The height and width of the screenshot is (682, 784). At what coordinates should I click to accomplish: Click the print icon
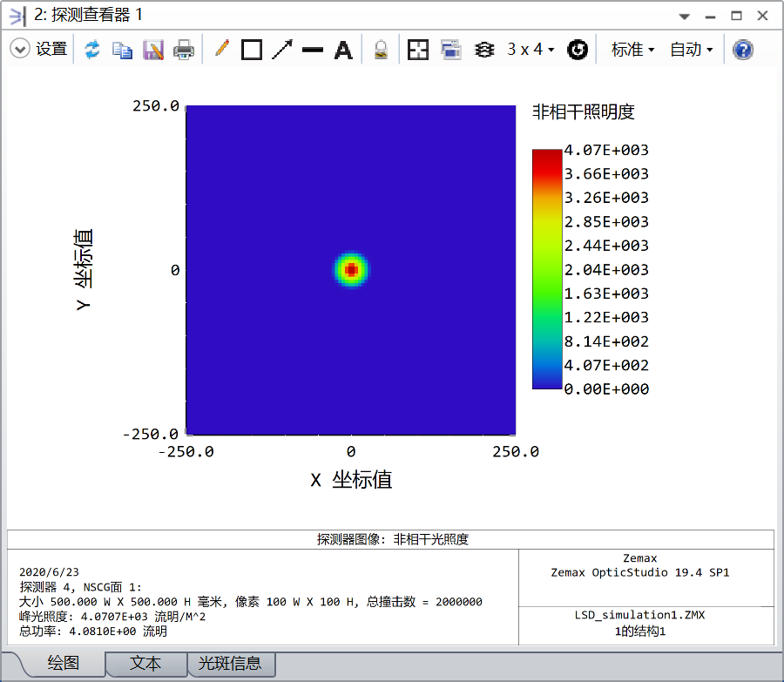184,50
